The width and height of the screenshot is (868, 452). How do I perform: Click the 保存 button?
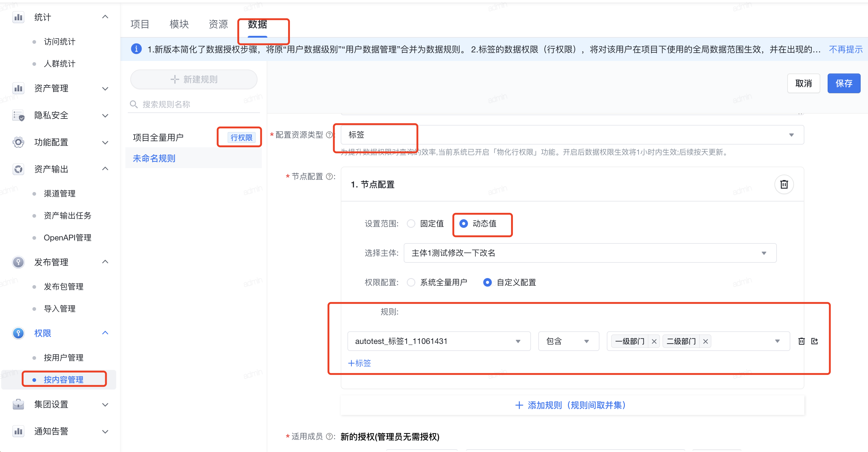click(844, 83)
